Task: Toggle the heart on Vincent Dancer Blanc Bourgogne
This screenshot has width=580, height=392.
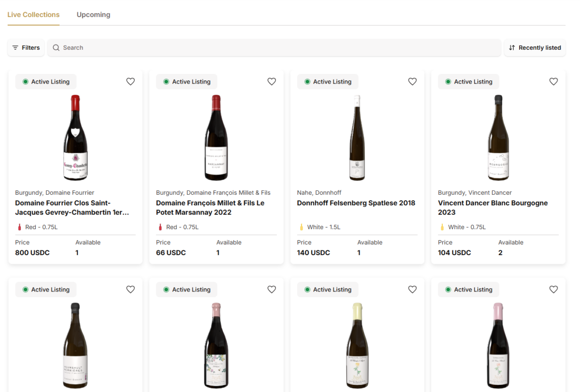Action: [x=553, y=81]
